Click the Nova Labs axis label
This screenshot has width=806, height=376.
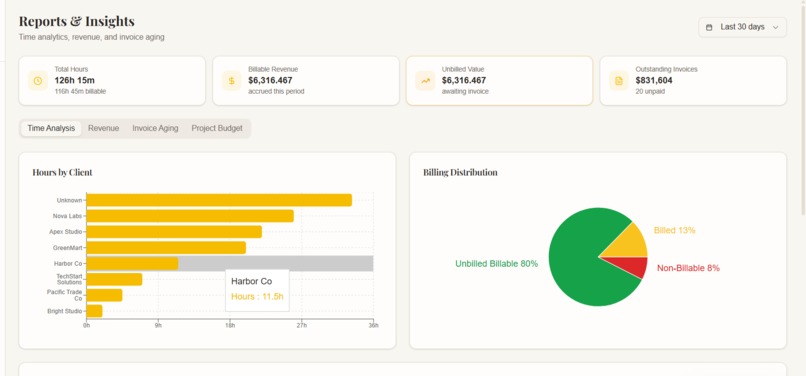pyautogui.click(x=67, y=216)
